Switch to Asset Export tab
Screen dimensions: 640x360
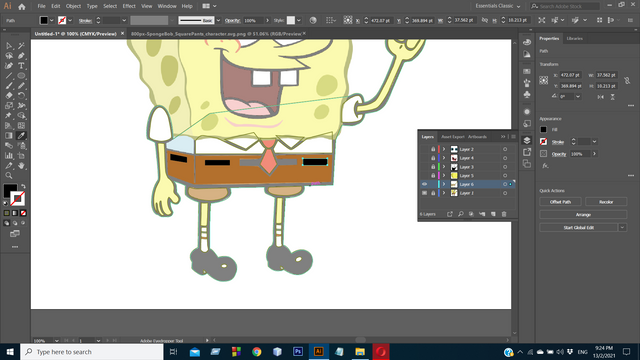coord(453,137)
